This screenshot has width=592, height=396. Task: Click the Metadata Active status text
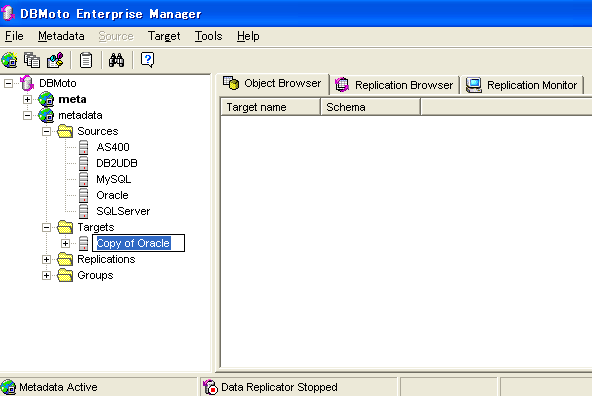(x=58, y=387)
